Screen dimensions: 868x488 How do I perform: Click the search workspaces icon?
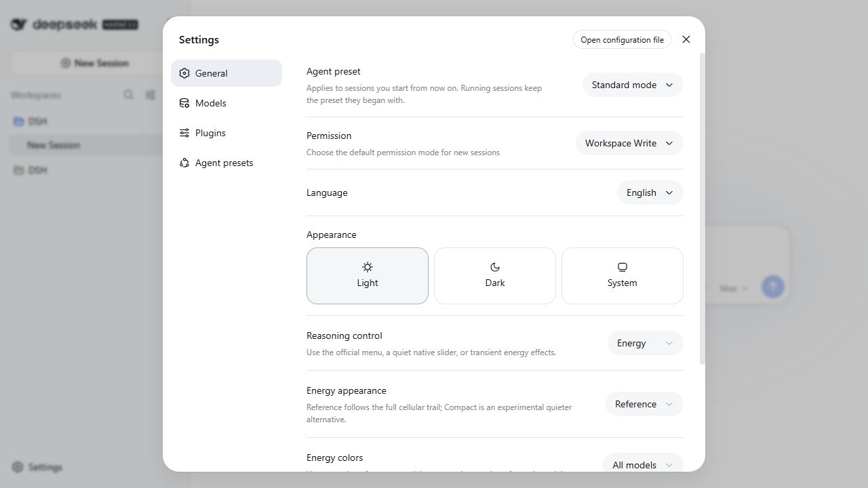128,95
